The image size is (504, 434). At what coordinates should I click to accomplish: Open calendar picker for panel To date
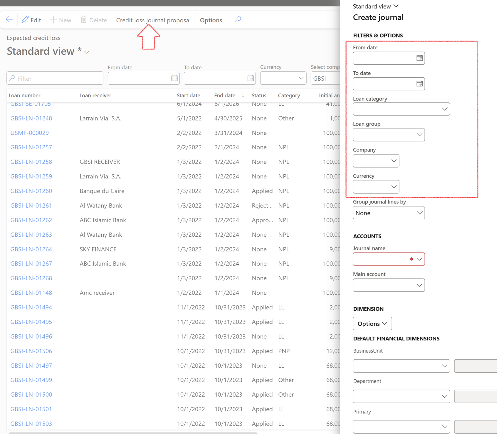click(x=419, y=84)
